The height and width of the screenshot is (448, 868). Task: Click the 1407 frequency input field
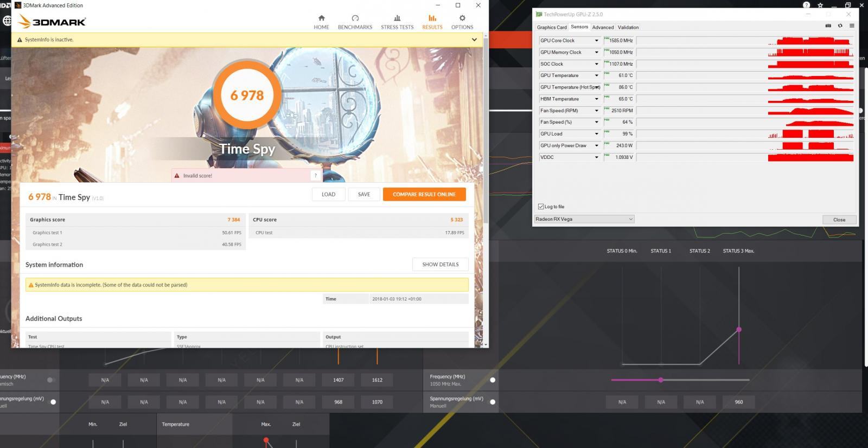[x=339, y=380]
